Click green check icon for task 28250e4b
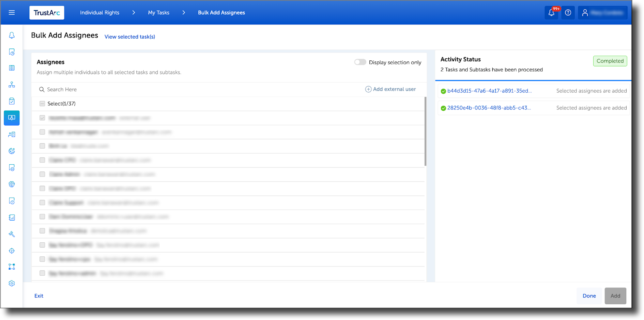The image size is (644, 320). pos(443,108)
